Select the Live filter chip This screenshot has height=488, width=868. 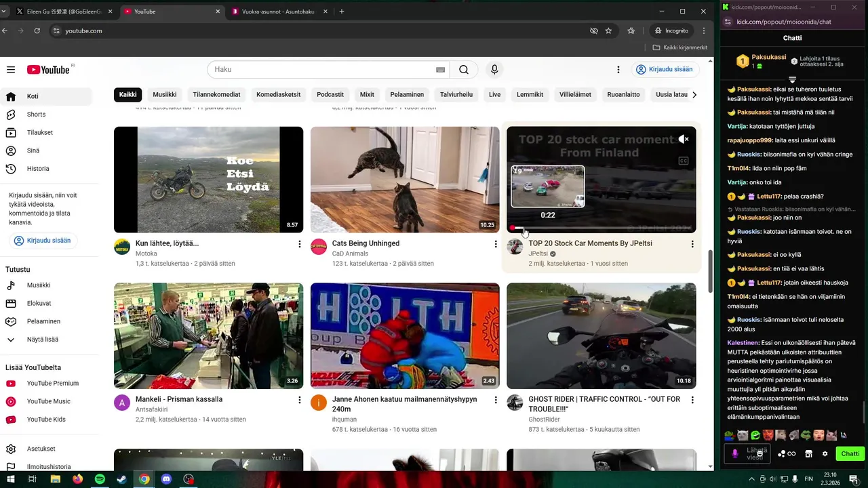(495, 94)
